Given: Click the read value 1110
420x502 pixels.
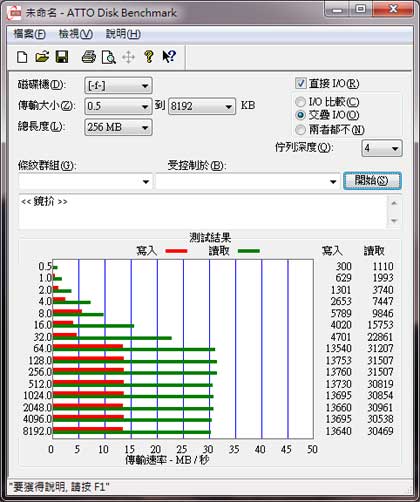Looking at the screenshot, I should pos(383,266).
